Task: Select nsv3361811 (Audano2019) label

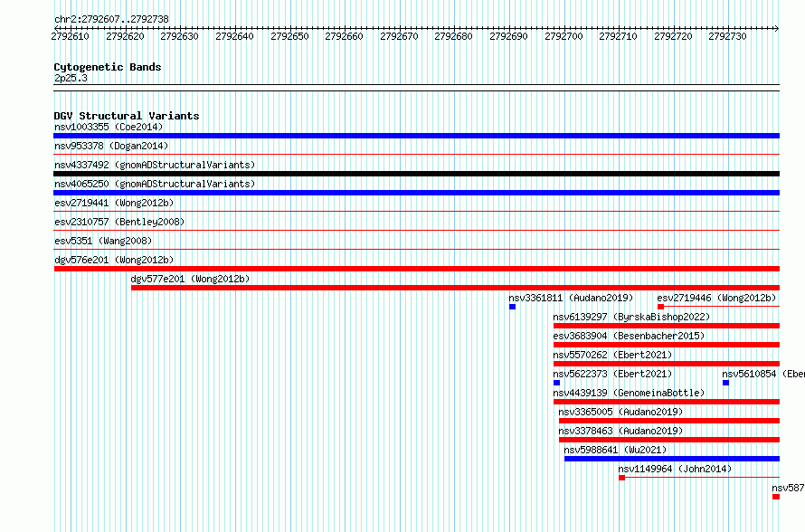Action: coord(571,298)
